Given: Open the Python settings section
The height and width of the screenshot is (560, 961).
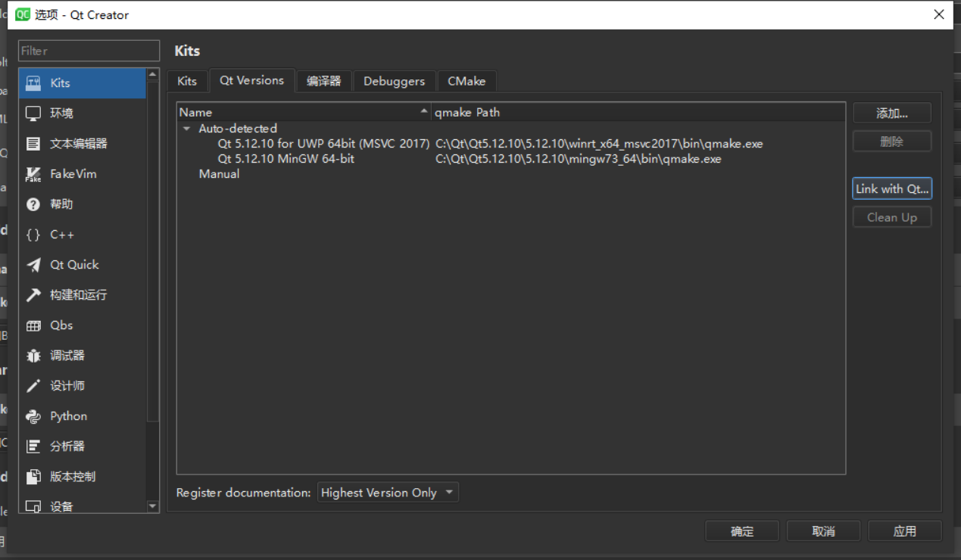Looking at the screenshot, I should coord(67,415).
